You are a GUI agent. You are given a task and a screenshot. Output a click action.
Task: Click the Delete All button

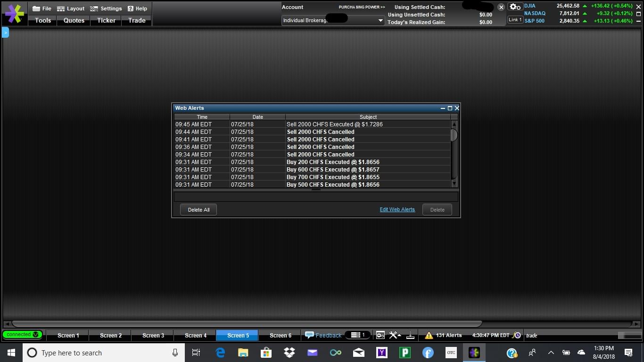[198, 210]
